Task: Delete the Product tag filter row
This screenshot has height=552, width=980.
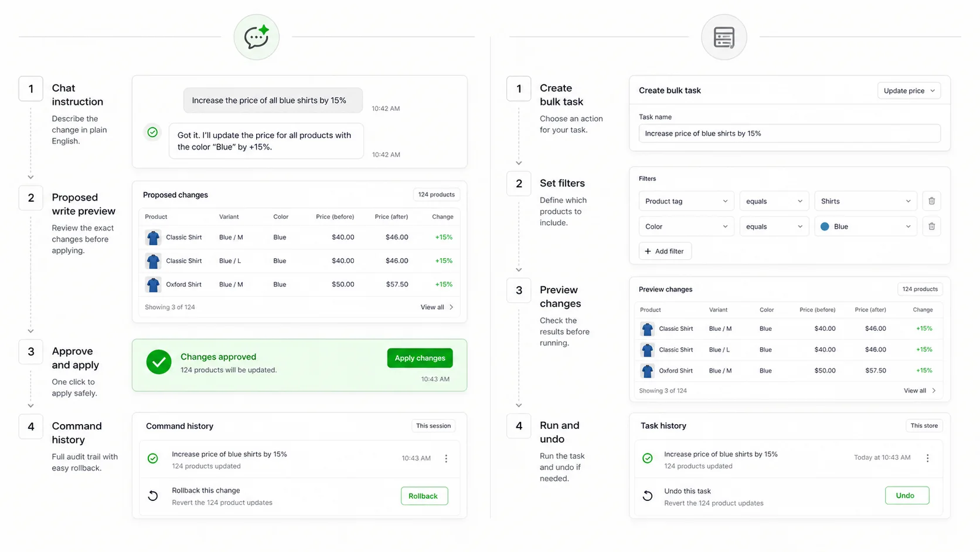Action: point(931,201)
